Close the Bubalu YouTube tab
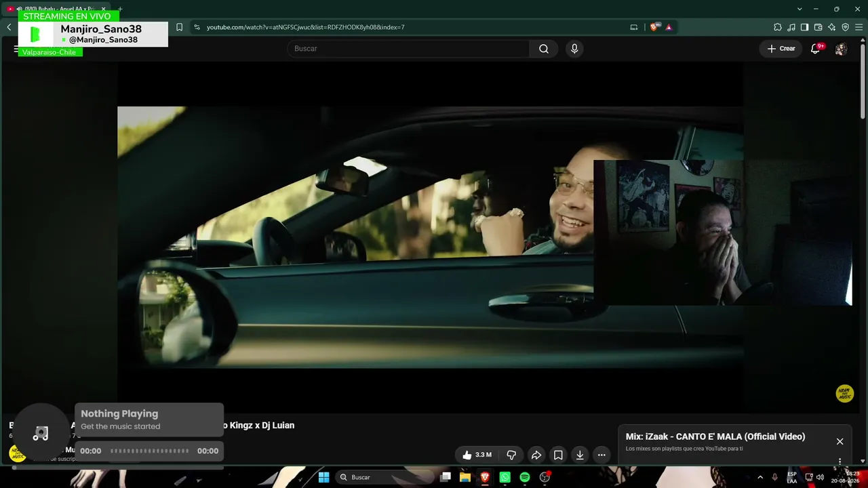Viewport: 868px width, 488px height. [104, 9]
